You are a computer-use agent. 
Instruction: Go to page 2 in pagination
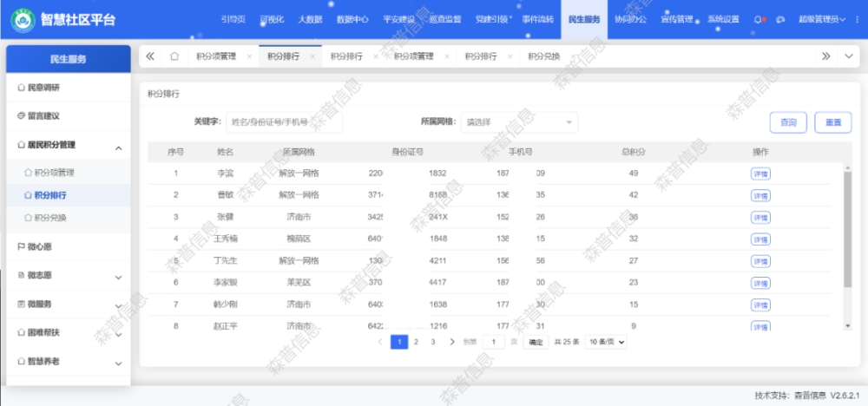pos(417,342)
